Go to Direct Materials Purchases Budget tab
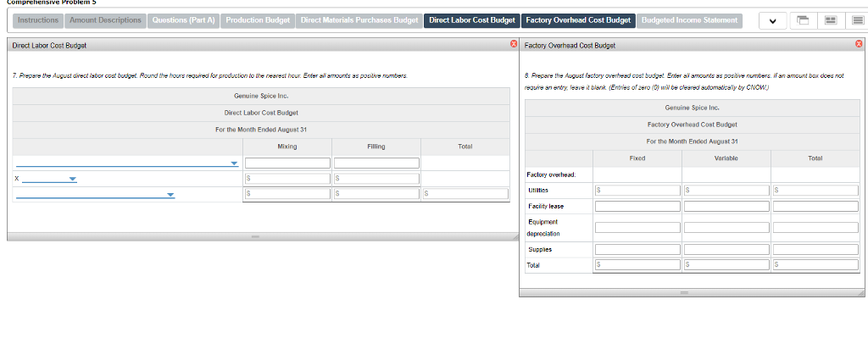Image resolution: width=868 pixels, height=349 pixels. click(359, 19)
